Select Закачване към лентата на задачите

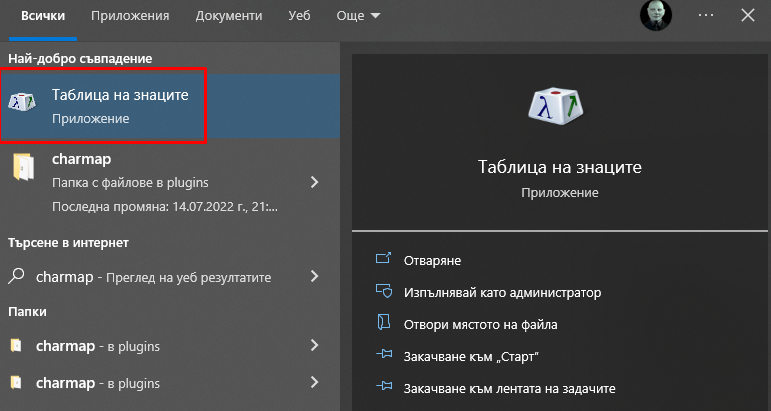tap(509, 388)
